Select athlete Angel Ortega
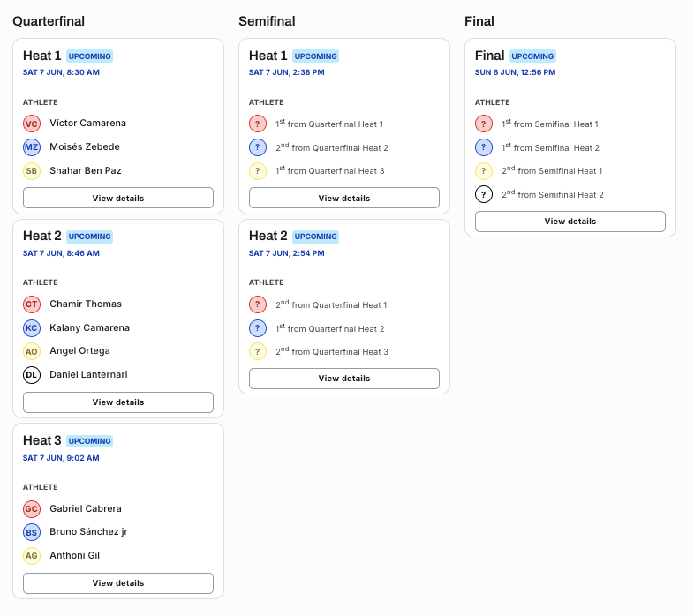694x616 pixels. point(79,351)
